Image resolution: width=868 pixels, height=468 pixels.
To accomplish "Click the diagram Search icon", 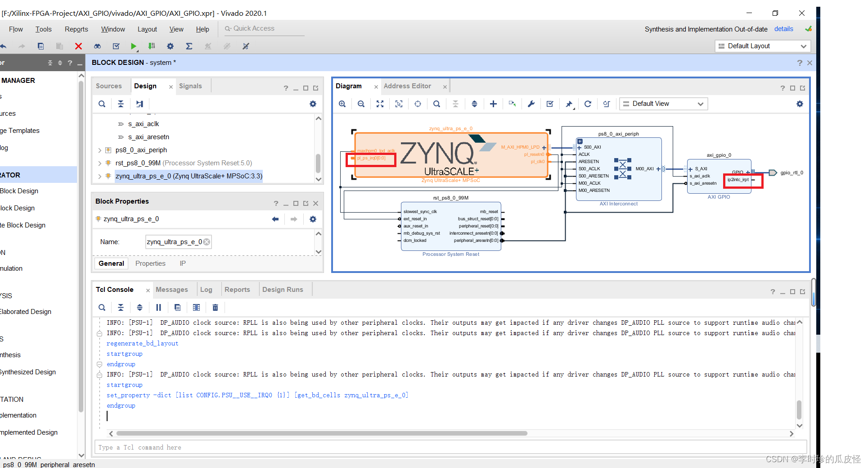I will (x=436, y=104).
